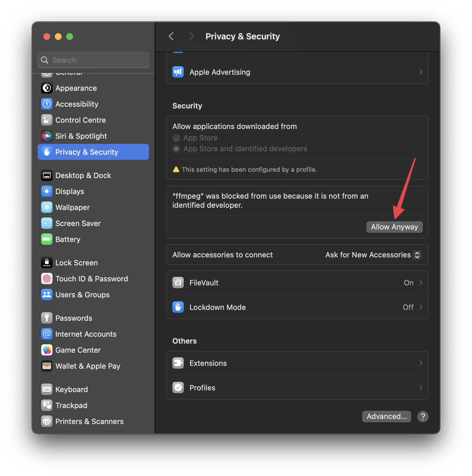Screen dimensions: 472x476
Task: Click the search magnifying glass icon
Action: (x=45, y=60)
